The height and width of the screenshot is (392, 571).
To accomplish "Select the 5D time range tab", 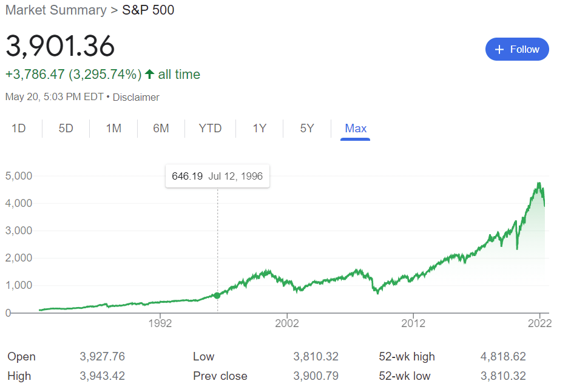I will pyautogui.click(x=66, y=128).
